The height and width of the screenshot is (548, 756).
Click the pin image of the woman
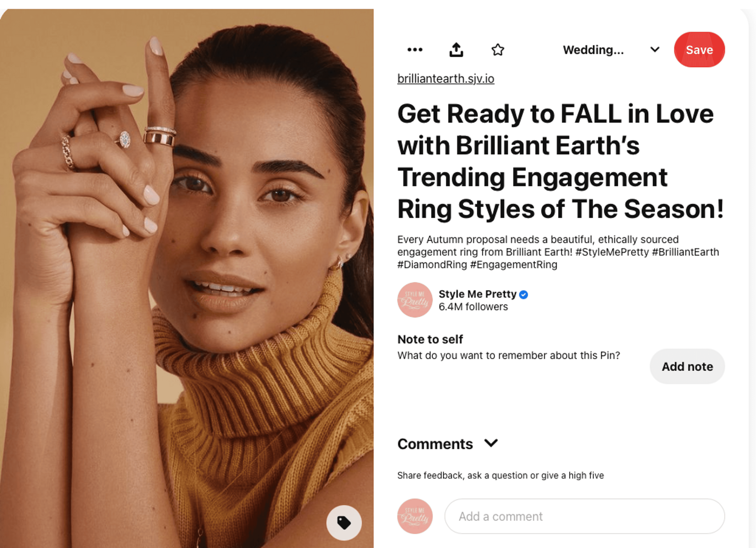[x=187, y=278]
